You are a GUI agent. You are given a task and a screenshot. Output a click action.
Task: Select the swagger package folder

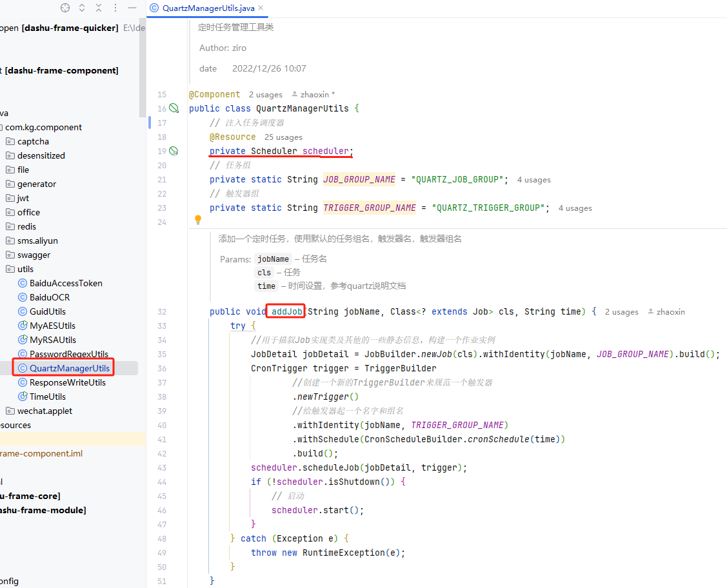(x=34, y=255)
